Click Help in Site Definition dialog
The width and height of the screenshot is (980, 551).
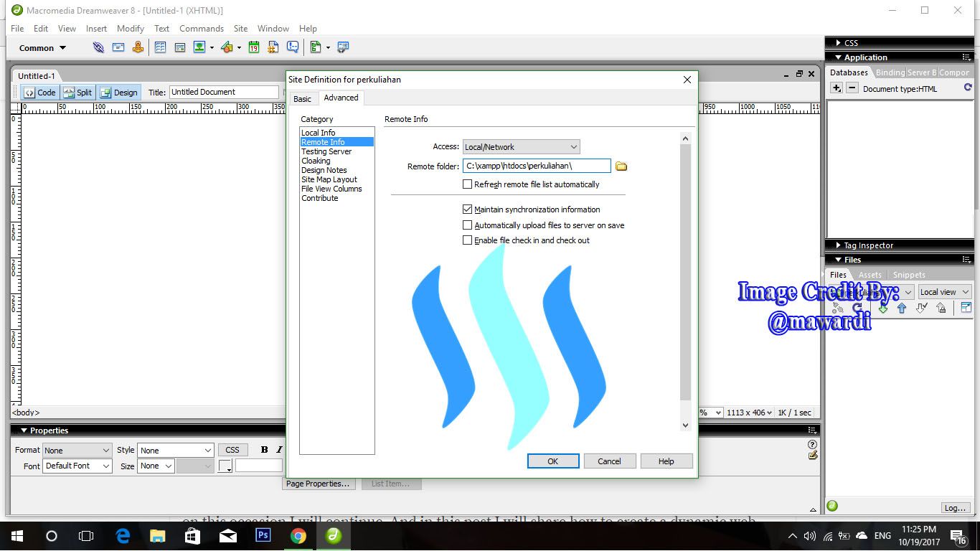(666, 461)
